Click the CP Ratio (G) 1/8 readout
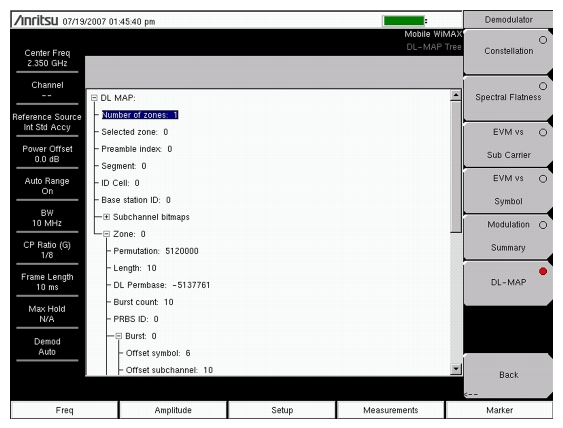Image resolution: width=563 pixels, height=428 pixels. point(47,250)
